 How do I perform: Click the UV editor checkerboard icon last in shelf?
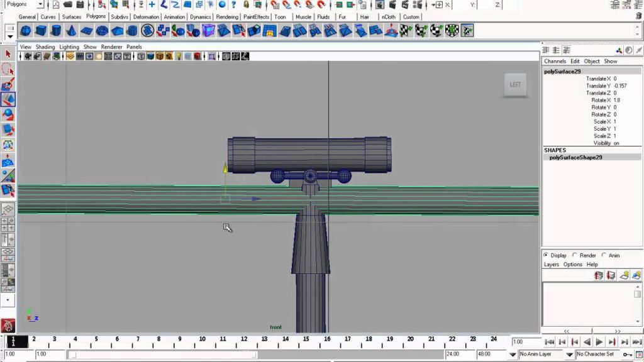467,31
